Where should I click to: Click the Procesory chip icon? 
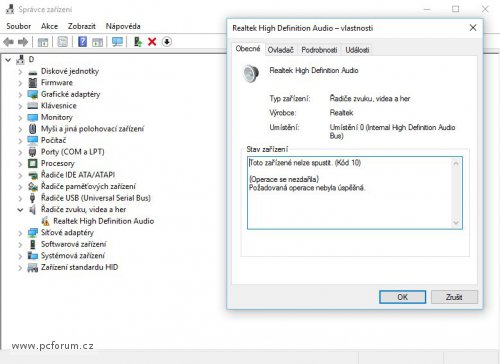click(x=33, y=163)
